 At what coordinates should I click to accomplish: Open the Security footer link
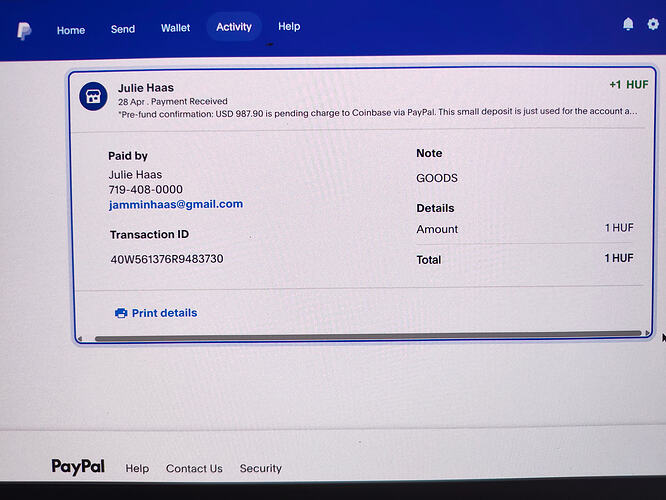pos(260,468)
